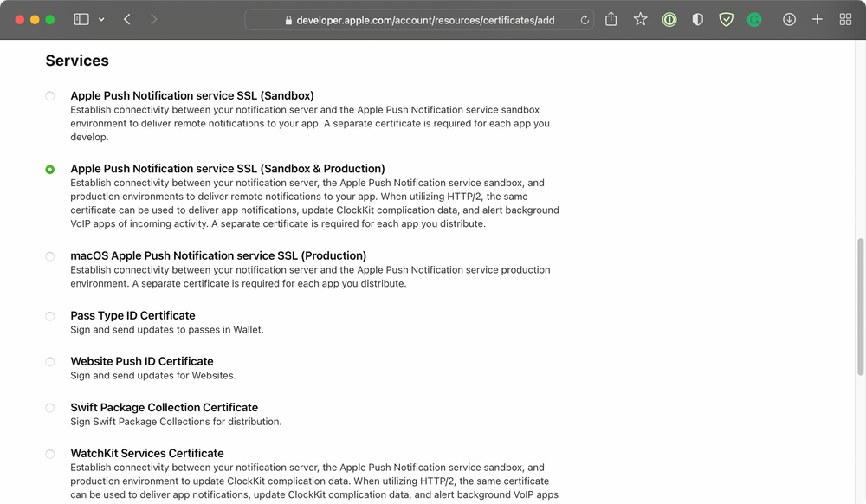Open the Share sheet icon
Viewport: 866px width, 504px height.
pyautogui.click(x=611, y=19)
